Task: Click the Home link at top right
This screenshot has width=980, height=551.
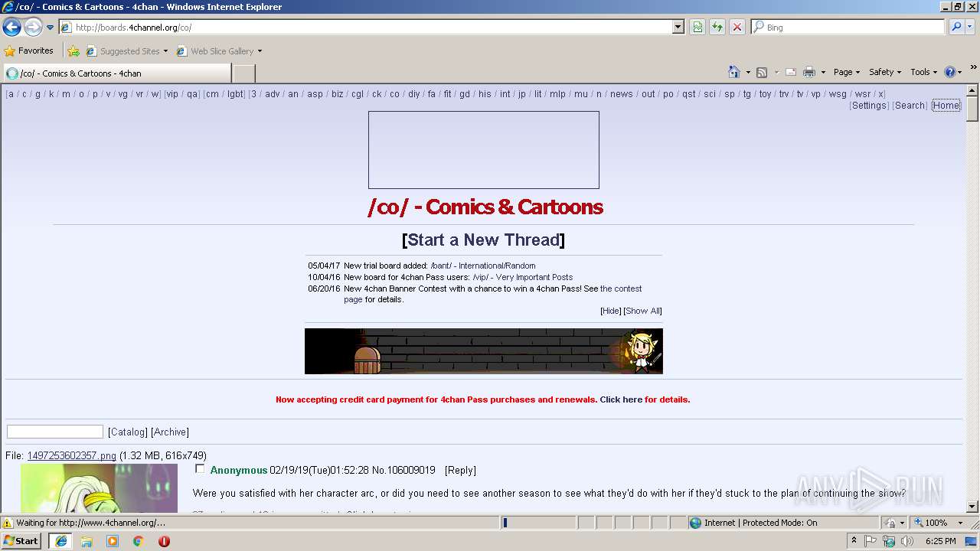Action: (946, 106)
